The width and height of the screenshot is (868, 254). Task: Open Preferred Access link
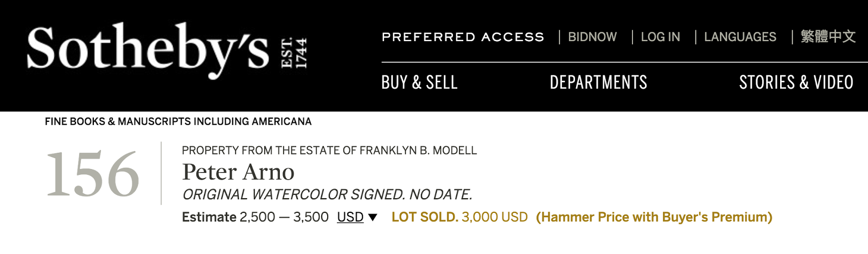tap(463, 37)
